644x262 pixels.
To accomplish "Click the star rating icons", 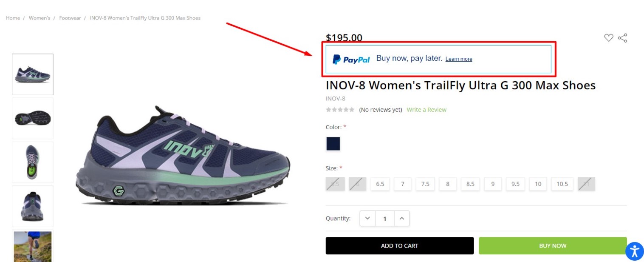I will (340, 110).
